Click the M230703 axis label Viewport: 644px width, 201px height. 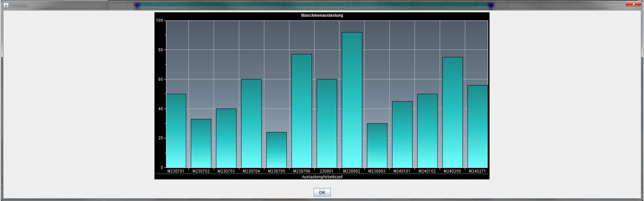(227, 171)
